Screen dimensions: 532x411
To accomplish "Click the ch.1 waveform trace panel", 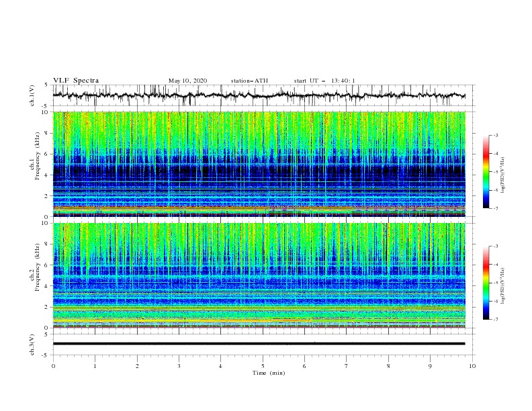I will [x=263, y=95].
